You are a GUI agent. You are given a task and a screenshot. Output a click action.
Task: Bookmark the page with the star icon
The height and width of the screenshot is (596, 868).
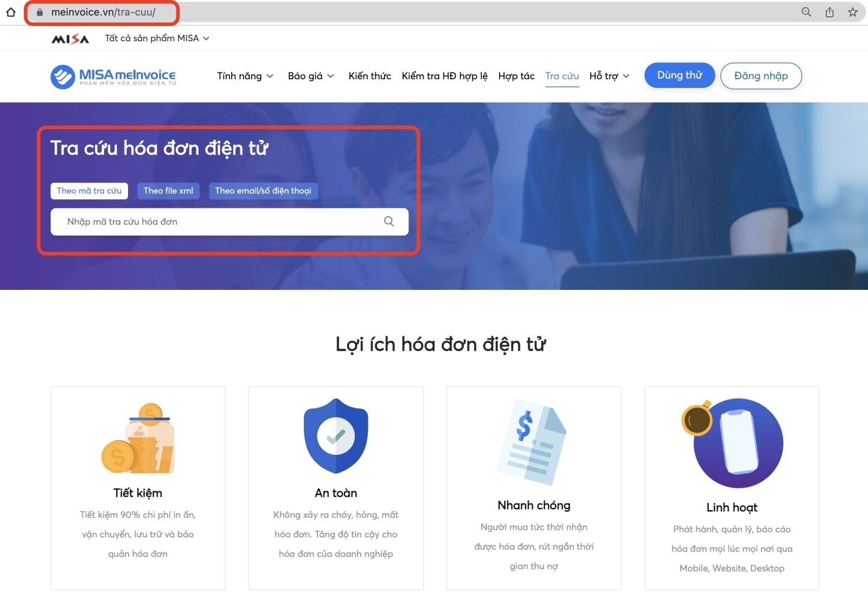[x=853, y=11]
